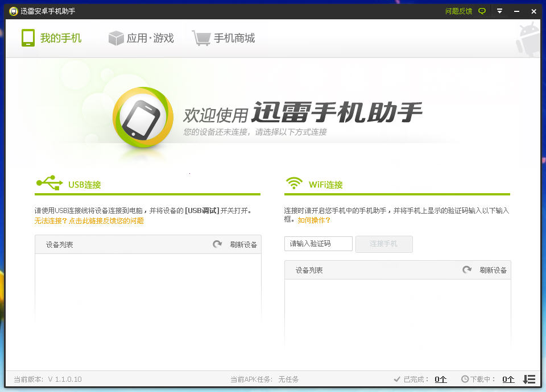Click the completed count 0个 link
Viewport: 546px width, 392px height.
pyautogui.click(x=441, y=379)
